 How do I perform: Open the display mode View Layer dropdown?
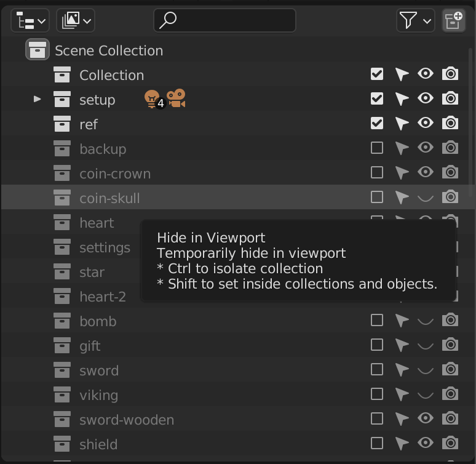pyautogui.click(x=76, y=21)
